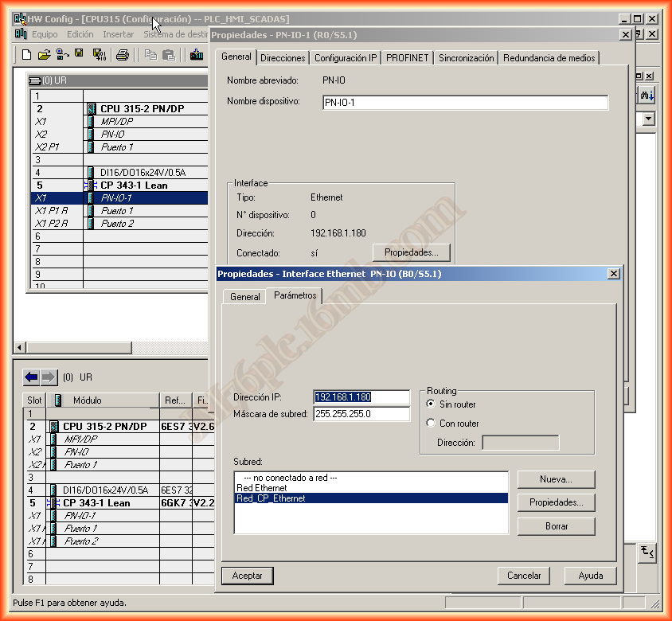Select the 'Sin router' radio button
Viewport: 672px width, 621px height.
click(x=432, y=404)
